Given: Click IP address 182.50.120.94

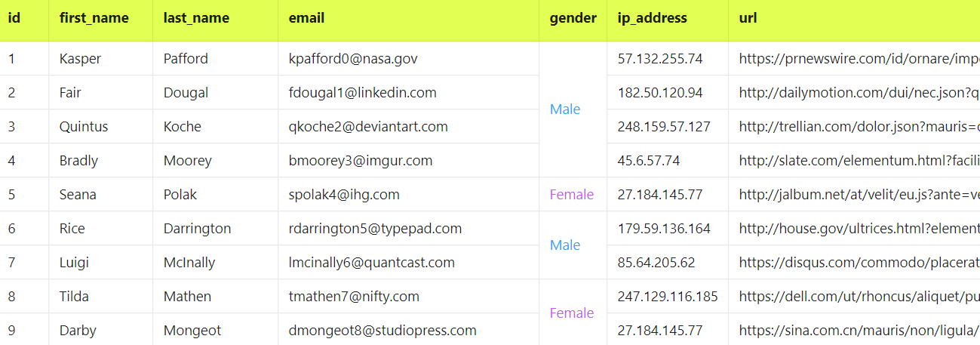Looking at the screenshot, I should point(668,92).
